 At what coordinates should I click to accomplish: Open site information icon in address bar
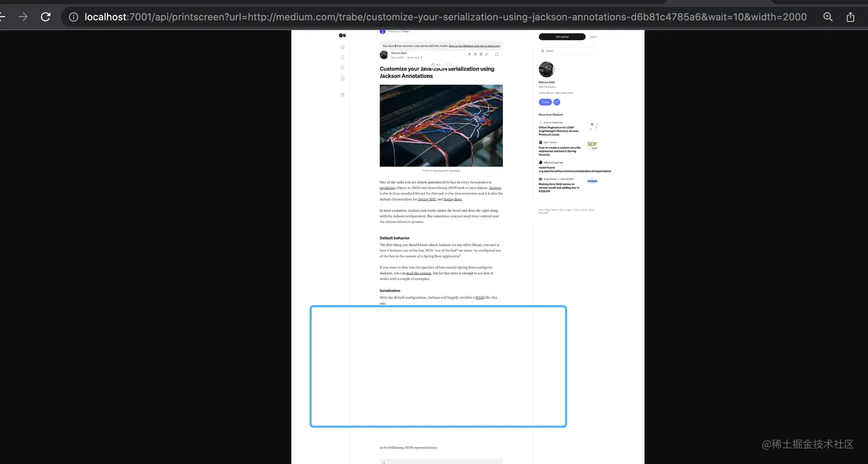73,17
